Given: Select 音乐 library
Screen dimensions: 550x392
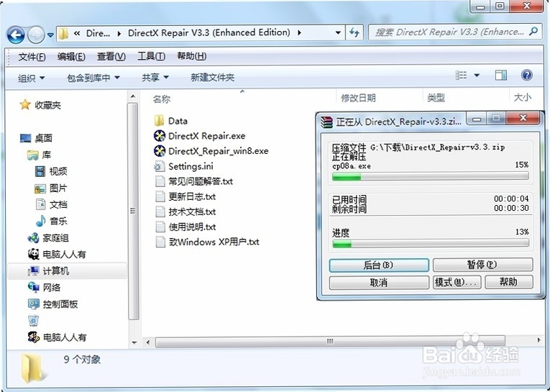Looking at the screenshot, I should tap(51, 221).
